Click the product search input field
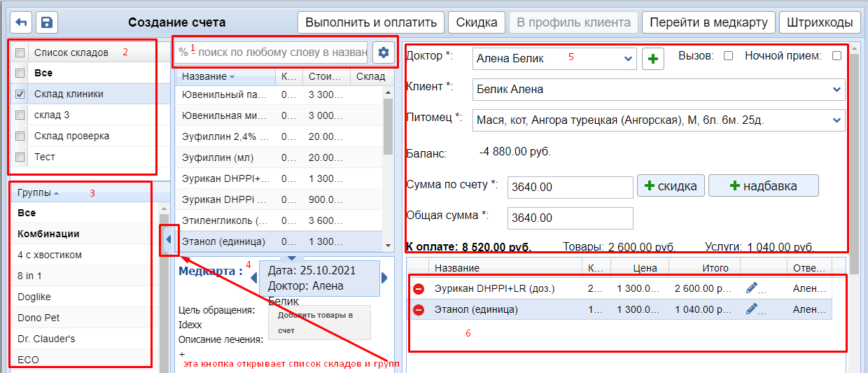The width and height of the screenshot is (868, 373). pos(273,52)
